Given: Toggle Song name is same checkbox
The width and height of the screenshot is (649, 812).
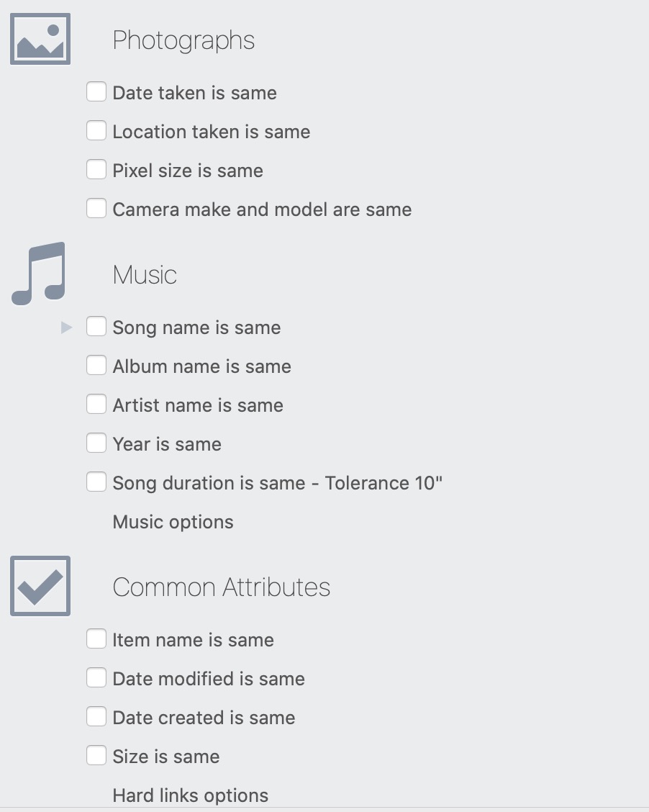Looking at the screenshot, I should (x=96, y=326).
